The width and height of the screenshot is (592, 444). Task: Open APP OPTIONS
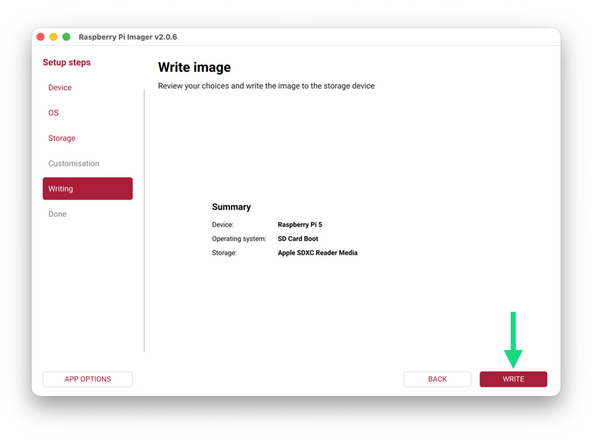tap(88, 379)
